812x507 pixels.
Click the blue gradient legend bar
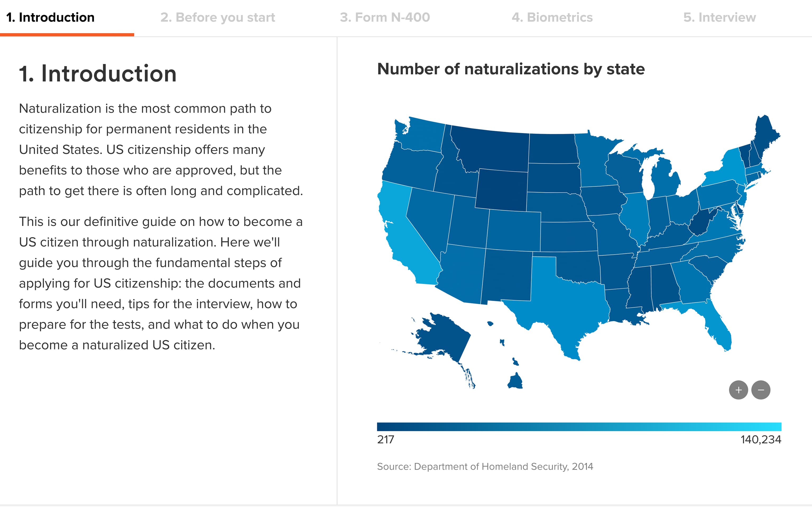(x=579, y=426)
